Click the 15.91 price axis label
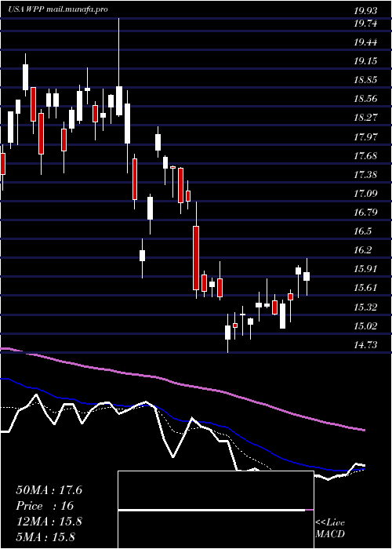Screen dimensions: 392x549 point(365,269)
